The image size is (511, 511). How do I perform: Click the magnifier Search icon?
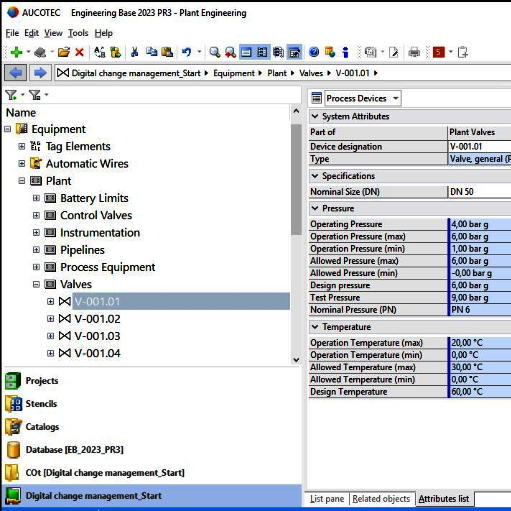[x=214, y=52]
